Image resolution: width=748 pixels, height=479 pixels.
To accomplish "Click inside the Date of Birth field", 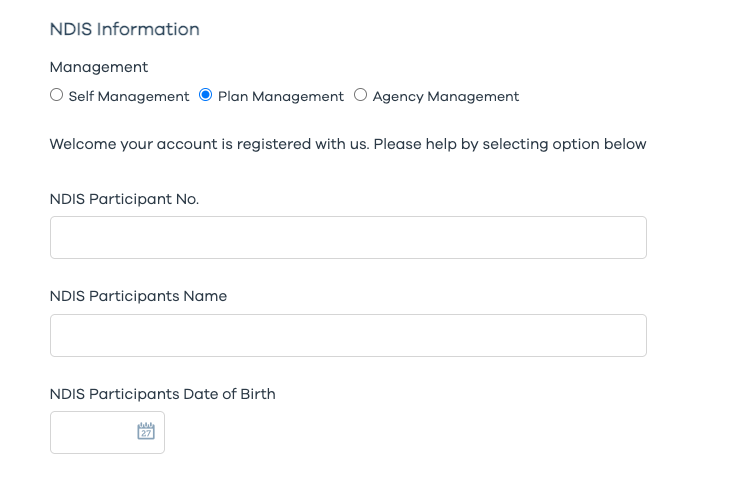I will point(92,433).
